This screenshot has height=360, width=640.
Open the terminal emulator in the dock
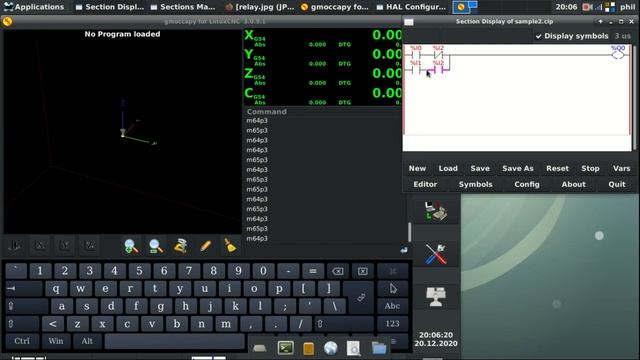click(285, 348)
